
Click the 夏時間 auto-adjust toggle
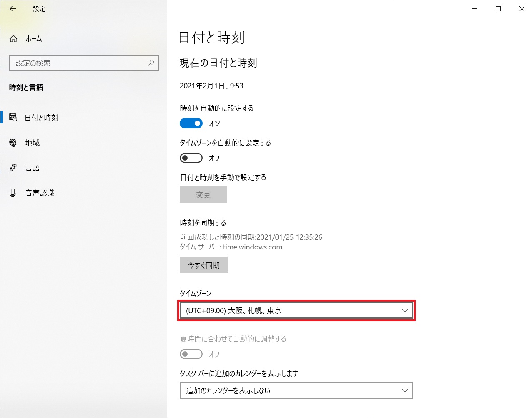191,354
